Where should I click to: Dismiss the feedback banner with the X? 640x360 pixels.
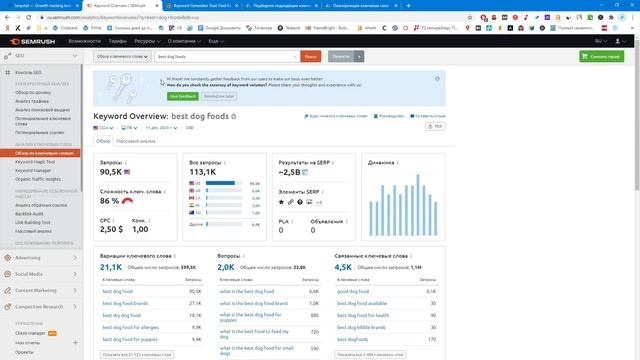point(437,79)
